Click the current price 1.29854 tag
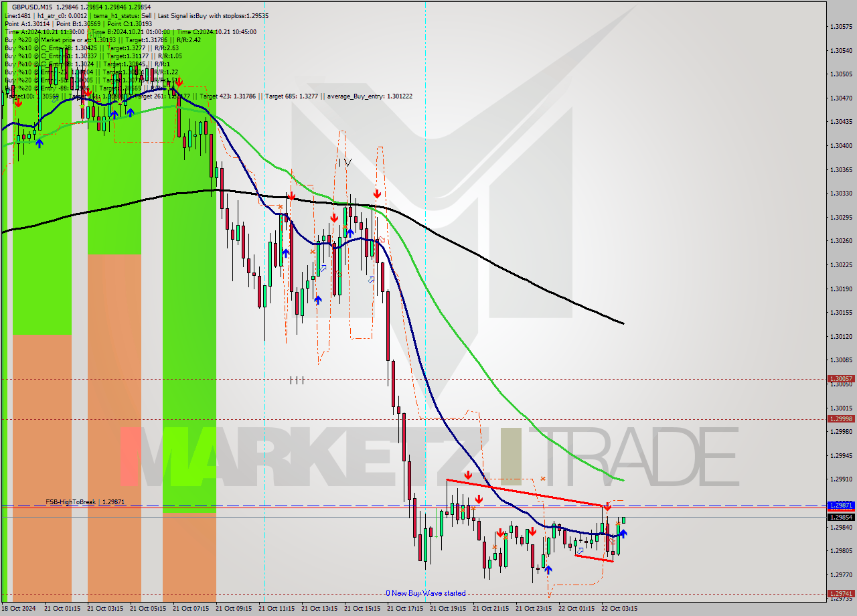The image size is (857, 616). (x=840, y=517)
